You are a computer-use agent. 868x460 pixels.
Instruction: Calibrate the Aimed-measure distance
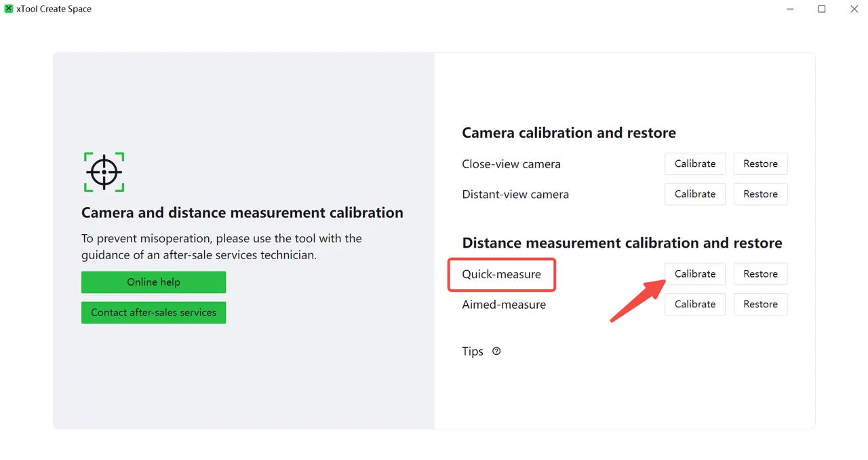695,304
